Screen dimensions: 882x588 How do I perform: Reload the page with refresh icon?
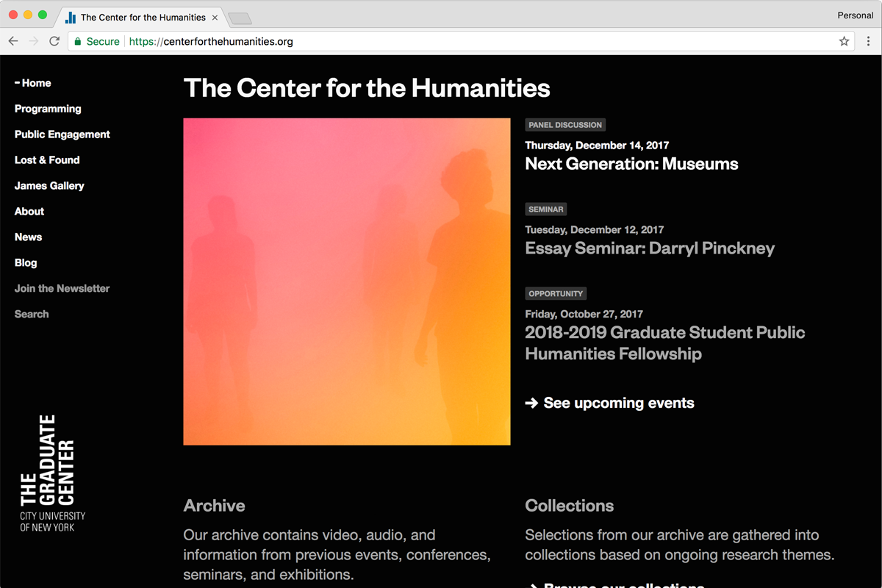click(x=54, y=41)
